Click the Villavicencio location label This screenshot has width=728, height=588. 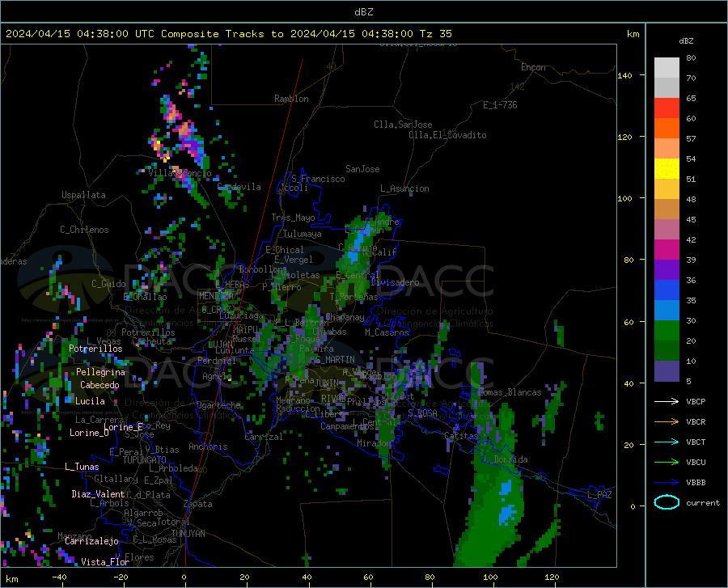(x=180, y=173)
